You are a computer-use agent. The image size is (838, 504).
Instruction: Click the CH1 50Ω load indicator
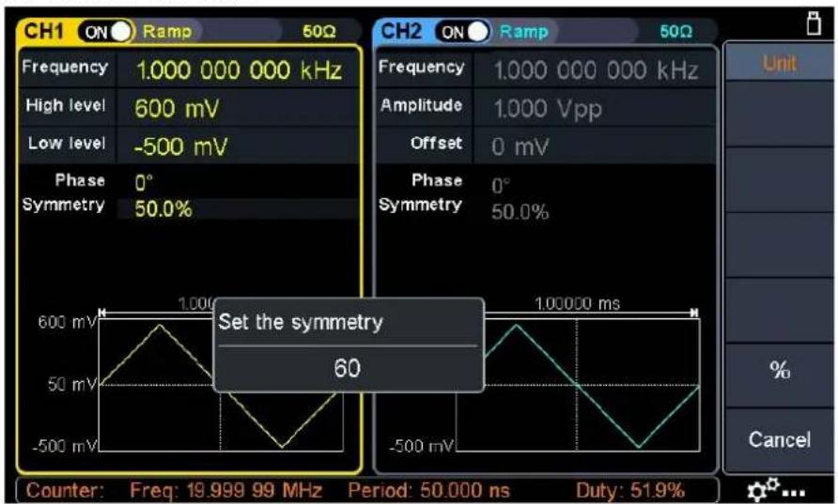pyautogui.click(x=319, y=32)
